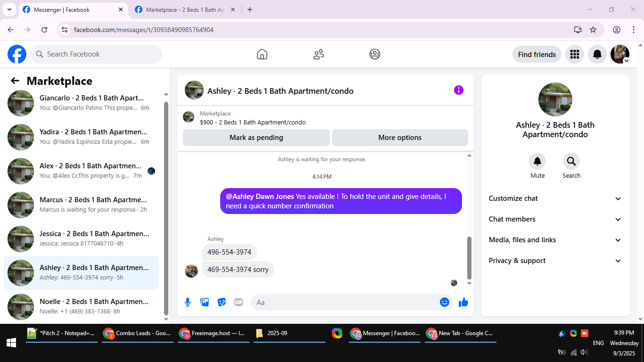The height and width of the screenshot is (362, 644).
Task: Choose a sticker icon
Action: [222, 302]
